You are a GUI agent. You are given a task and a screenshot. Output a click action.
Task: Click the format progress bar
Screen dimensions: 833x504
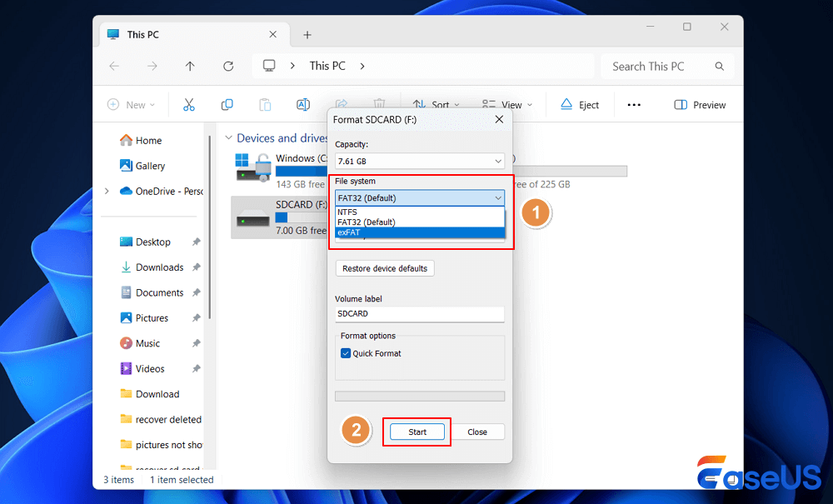[x=419, y=395]
